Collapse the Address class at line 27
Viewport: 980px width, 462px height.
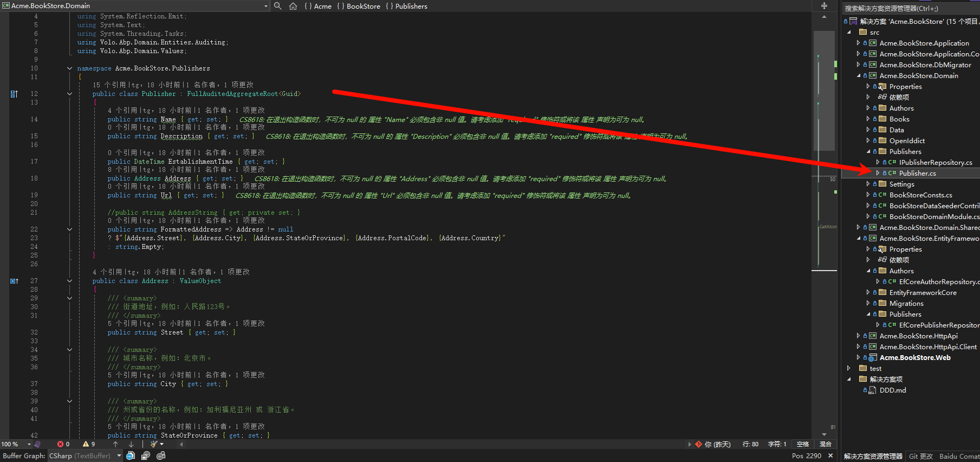(69, 281)
